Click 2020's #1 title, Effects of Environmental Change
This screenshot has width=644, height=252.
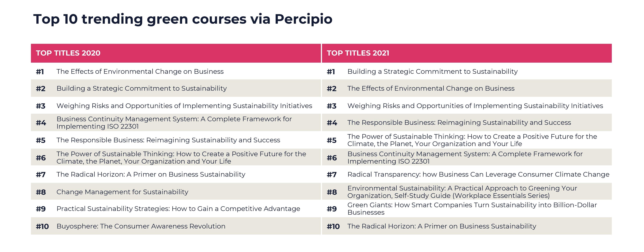click(x=140, y=71)
